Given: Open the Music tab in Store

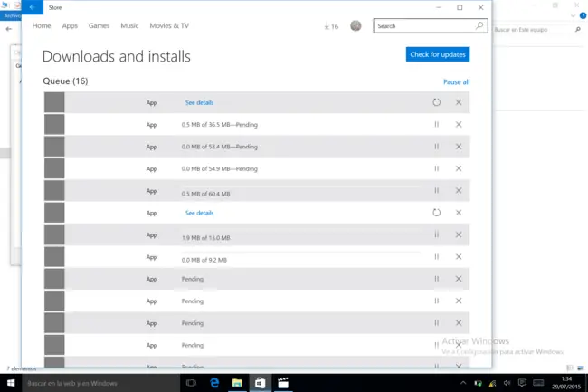Looking at the screenshot, I should click(x=129, y=26).
